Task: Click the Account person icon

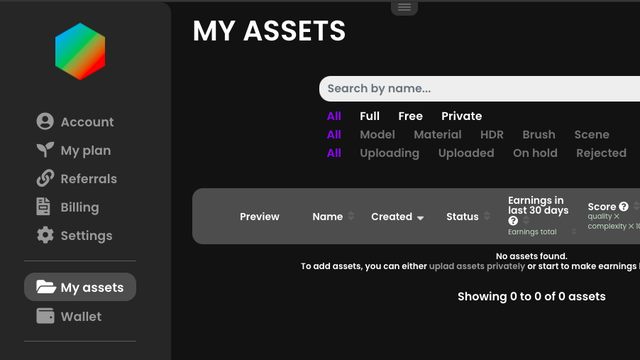Action: point(45,121)
